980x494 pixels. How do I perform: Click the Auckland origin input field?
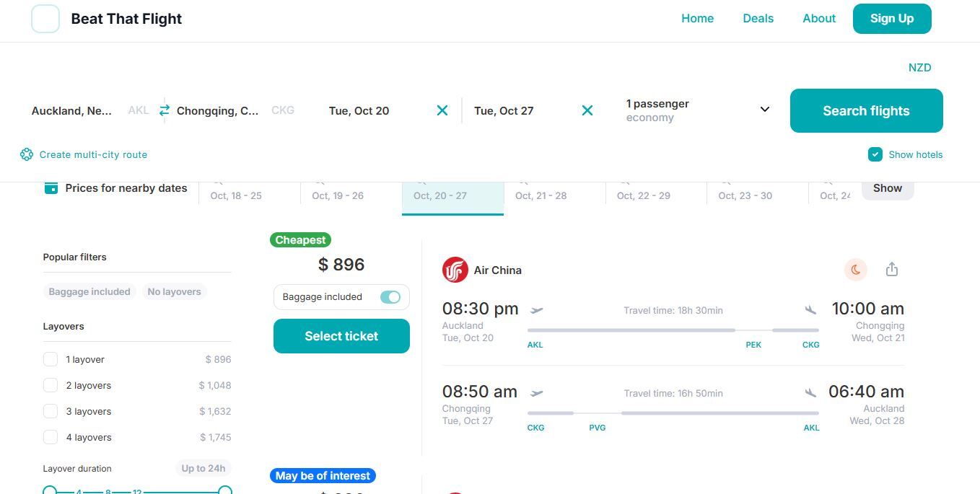click(72, 110)
